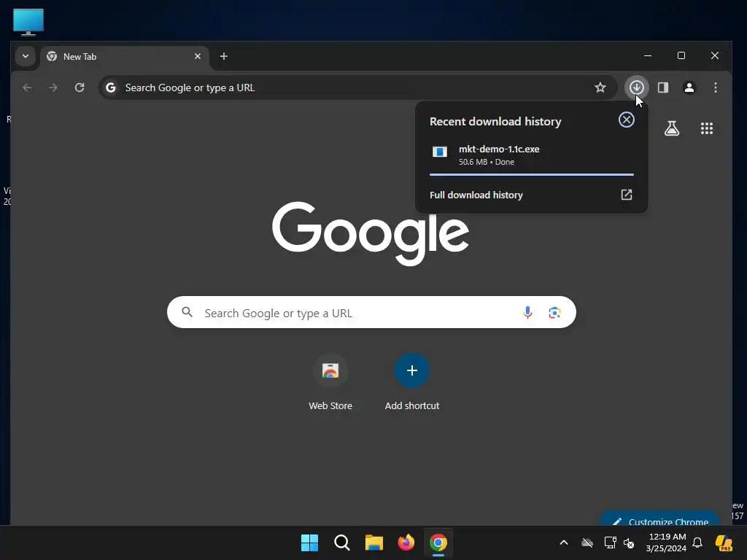Close the New Tab tab
Screen dimensions: 747x560
[x=198, y=56]
